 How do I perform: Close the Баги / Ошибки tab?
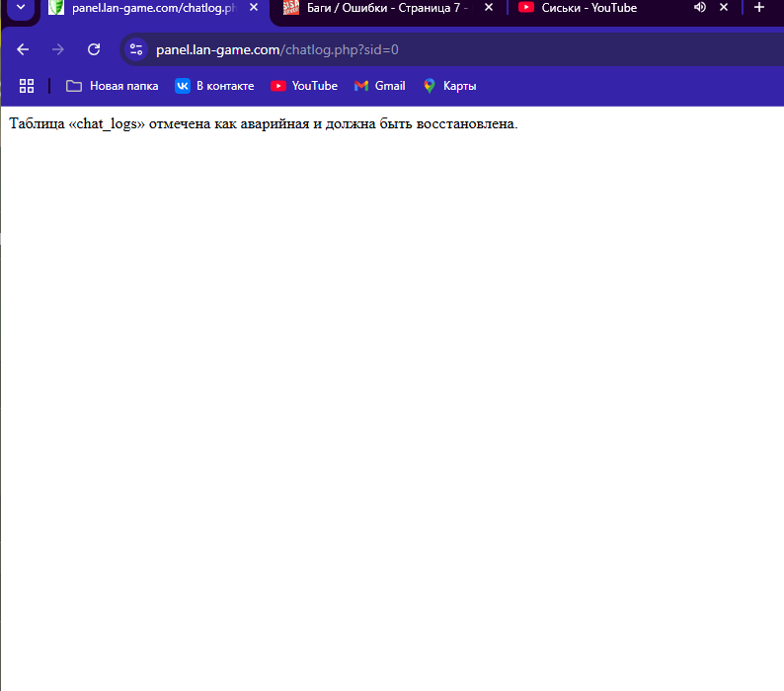pos(488,8)
